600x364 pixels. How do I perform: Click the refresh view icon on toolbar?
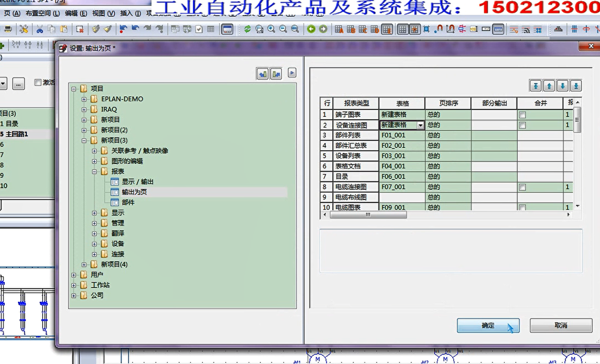click(247, 29)
